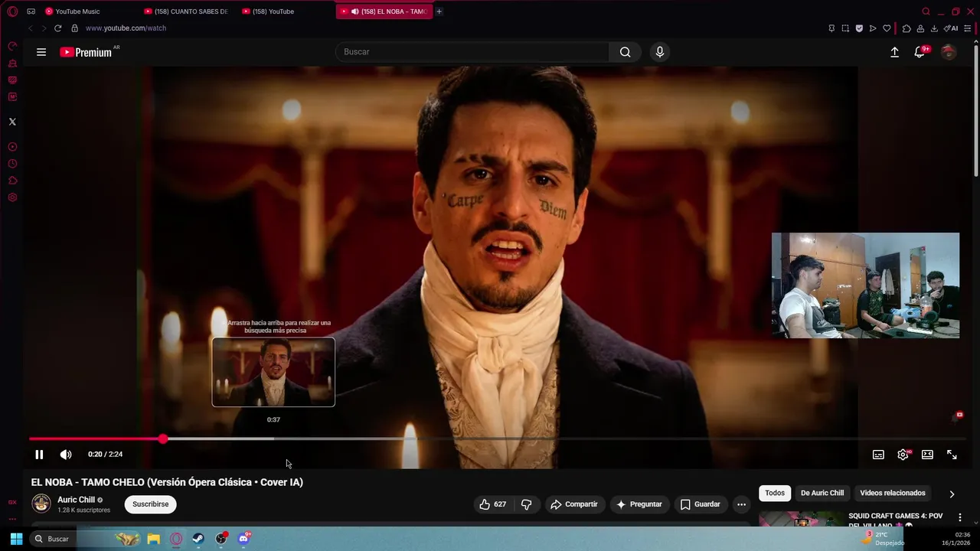
Task: Subscribe with the Suscribirse button
Action: [150, 504]
